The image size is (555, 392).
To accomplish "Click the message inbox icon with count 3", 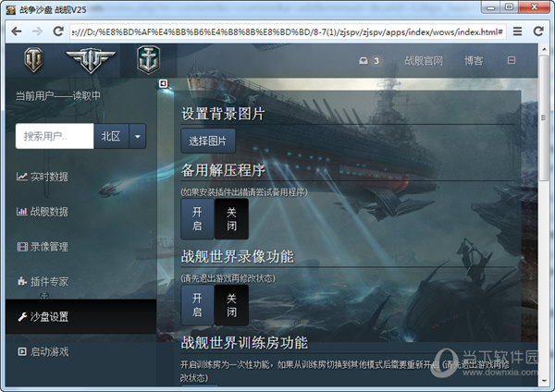I will tap(369, 61).
